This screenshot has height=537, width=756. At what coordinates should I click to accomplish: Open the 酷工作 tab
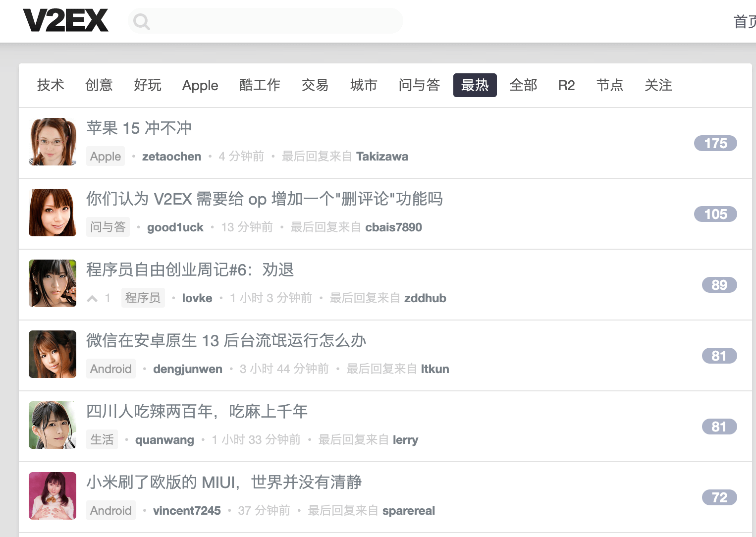260,85
